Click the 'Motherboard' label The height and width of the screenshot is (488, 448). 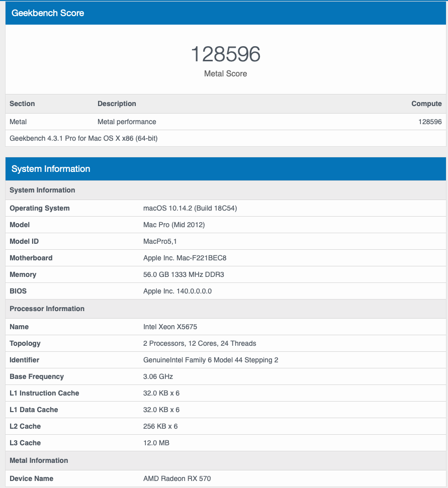pyautogui.click(x=31, y=258)
